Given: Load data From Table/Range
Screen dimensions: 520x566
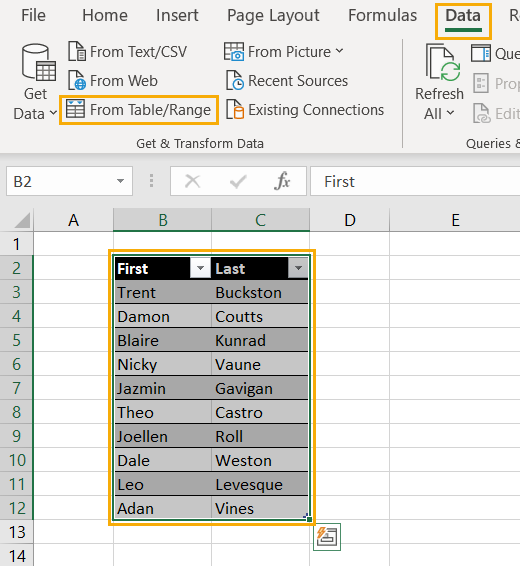Looking at the screenshot, I should click(139, 110).
